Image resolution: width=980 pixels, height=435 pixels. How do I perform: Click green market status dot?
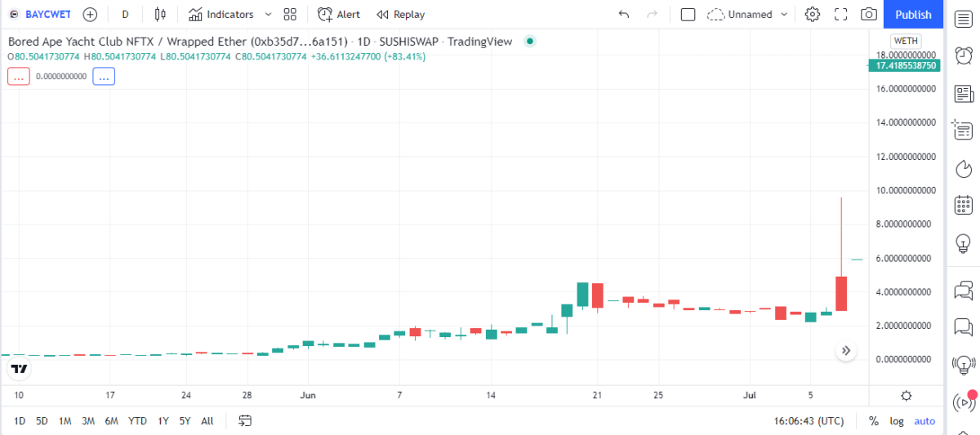[530, 41]
